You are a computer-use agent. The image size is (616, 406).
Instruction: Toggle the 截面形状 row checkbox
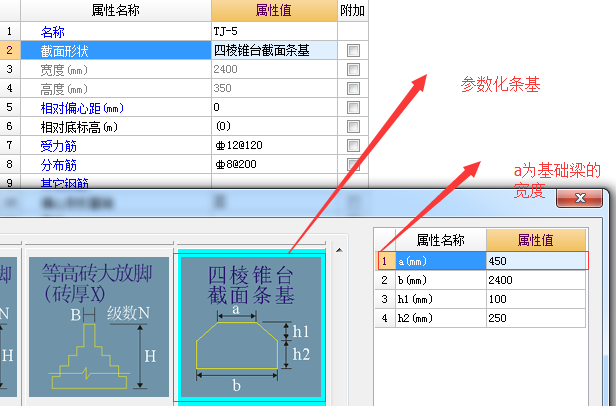click(x=353, y=50)
